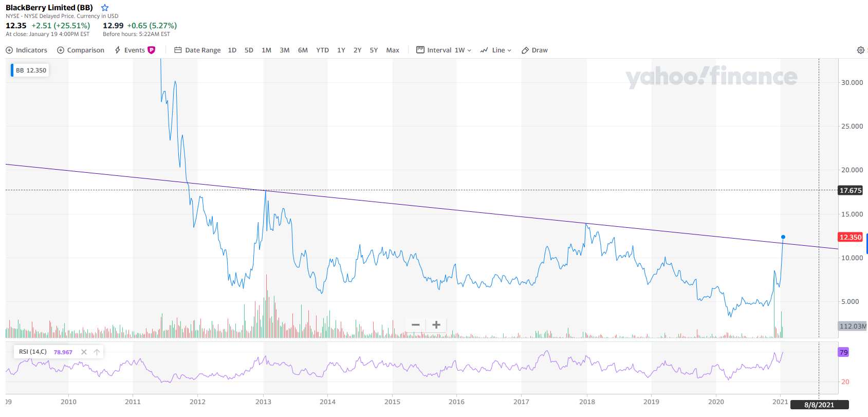Activate the Draw tool

pyautogui.click(x=534, y=50)
